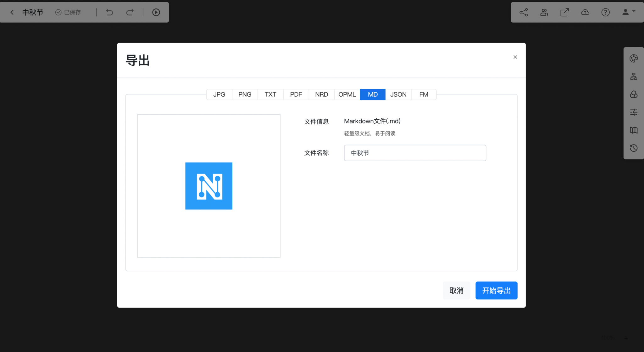Open the outline map view
The image size is (644, 352).
click(634, 130)
